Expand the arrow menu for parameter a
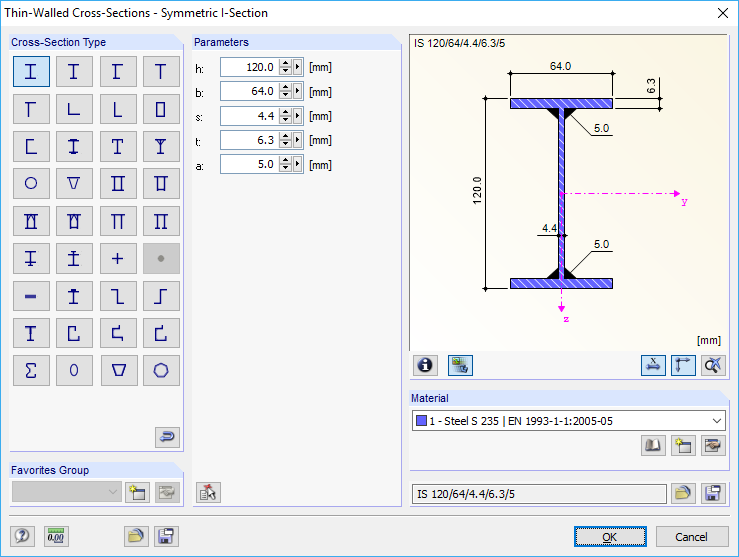 [298, 164]
